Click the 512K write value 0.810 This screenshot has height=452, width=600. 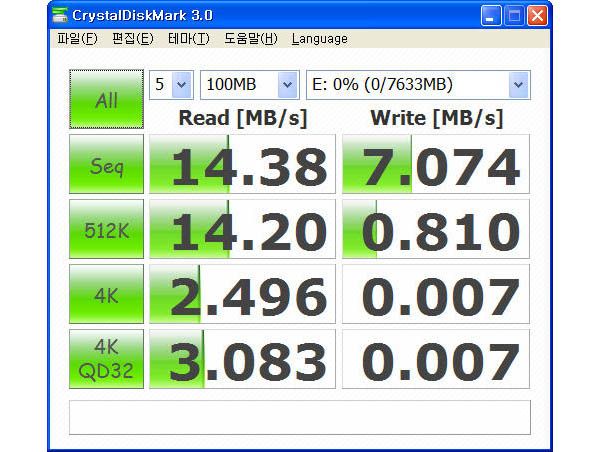pos(436,229)
